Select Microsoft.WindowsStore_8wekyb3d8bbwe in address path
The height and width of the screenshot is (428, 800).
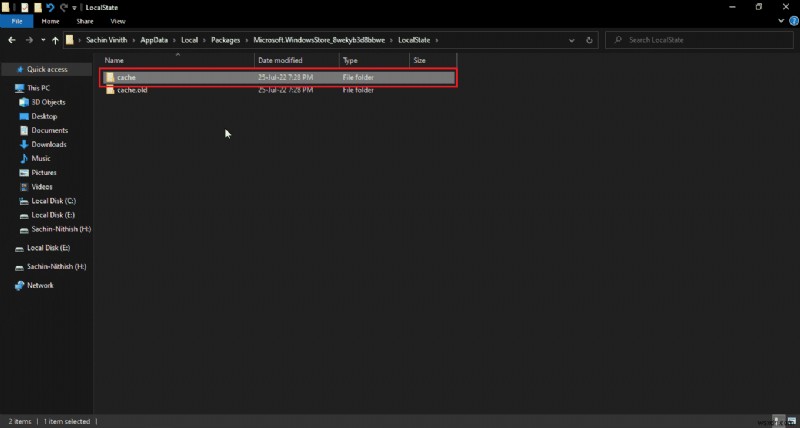point(319,40)
